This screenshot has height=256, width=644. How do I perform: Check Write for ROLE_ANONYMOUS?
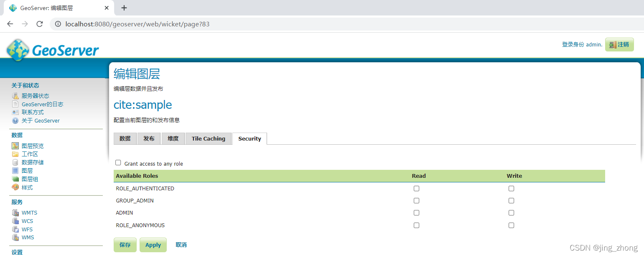(x=511, y=225)
